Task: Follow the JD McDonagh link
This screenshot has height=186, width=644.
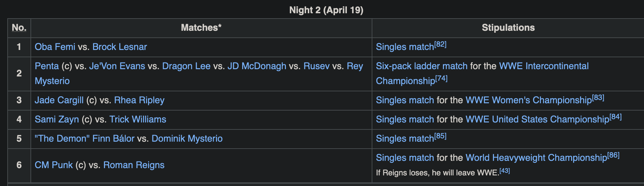Action: pos(257,66)
